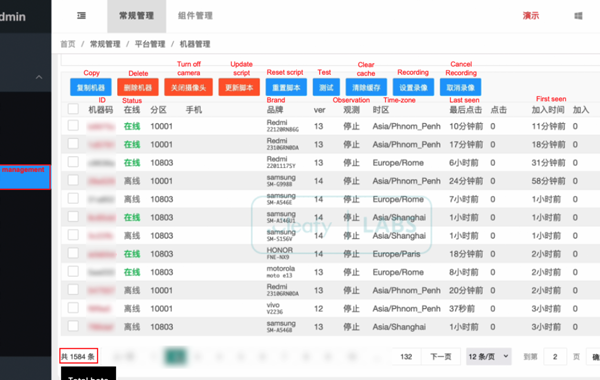Check the HONOR FNE-NX9 row checkbox
Image resolution: width=600 pixels, height=380 pixels.
pyautogui.click(x=73, y=253)
